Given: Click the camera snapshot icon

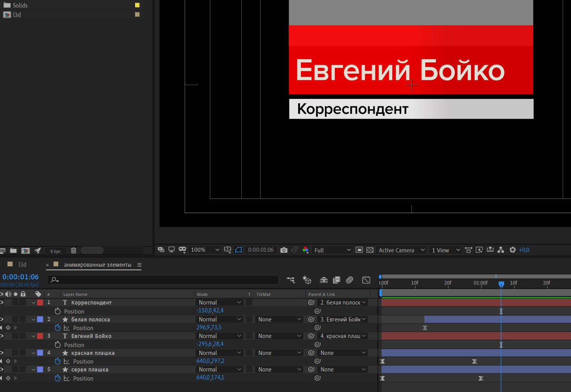Looking at the screenshot, I should click(284, 250).
